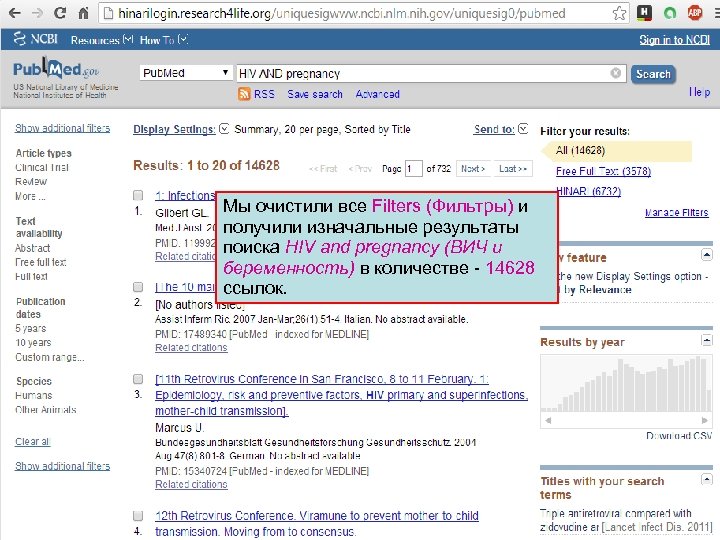Screen dimensions: 720x540
Task: Collapse the Results by year panel
Action: tap(707, 340)
